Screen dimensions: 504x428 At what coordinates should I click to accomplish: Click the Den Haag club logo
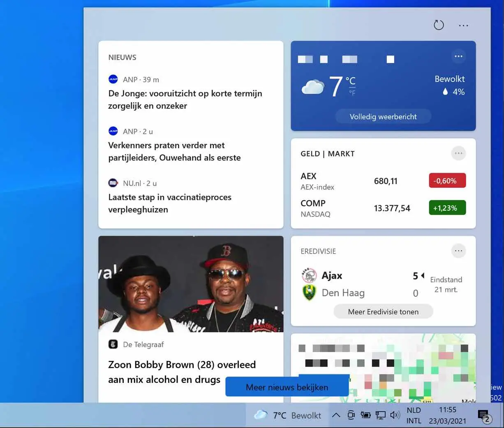(309, 293)
